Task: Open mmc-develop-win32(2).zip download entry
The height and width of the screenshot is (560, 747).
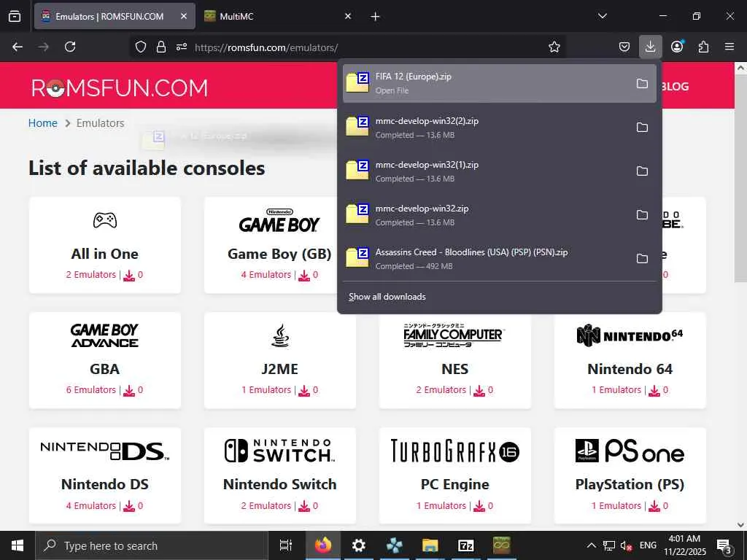Action: tap(499, 128)
